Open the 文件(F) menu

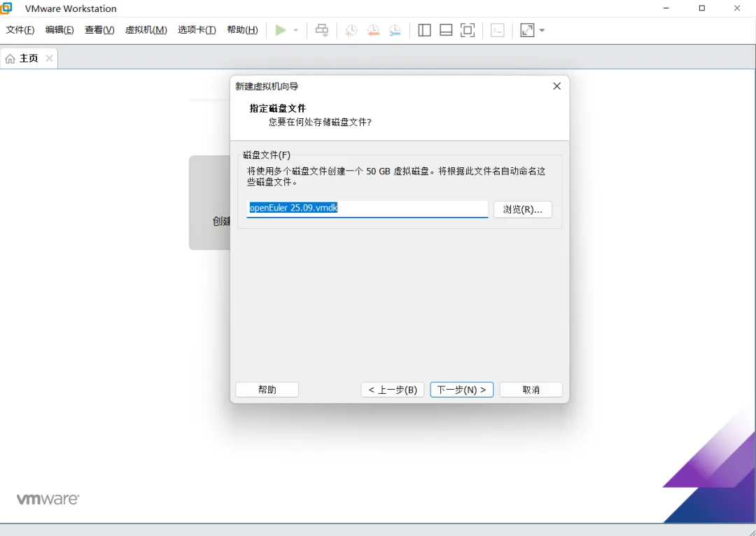coord(20,30)
